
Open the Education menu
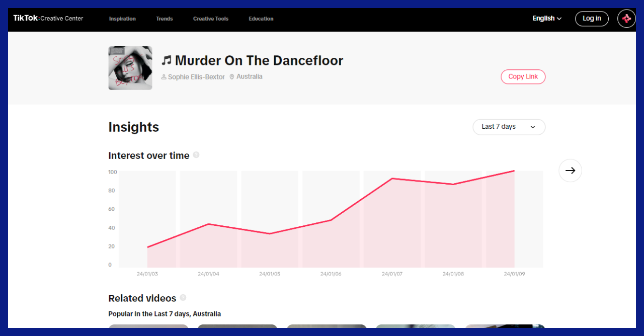pos(261,19)
